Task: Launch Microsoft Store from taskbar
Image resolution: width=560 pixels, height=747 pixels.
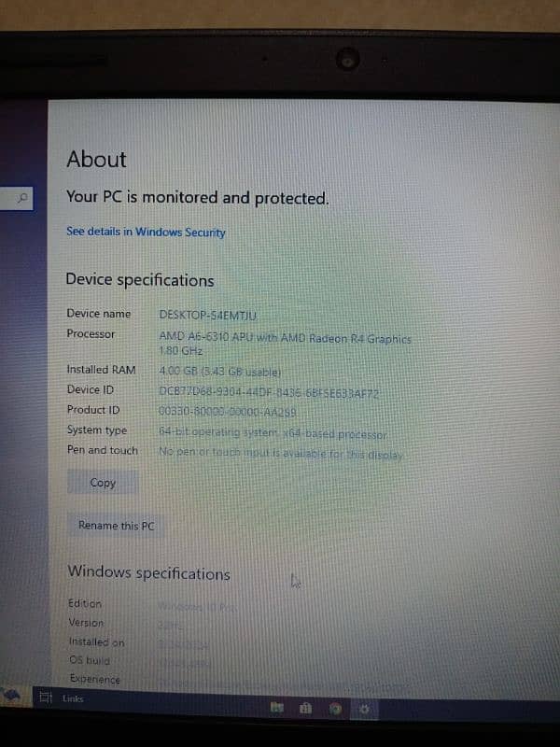Action: [x=305, y=709]
